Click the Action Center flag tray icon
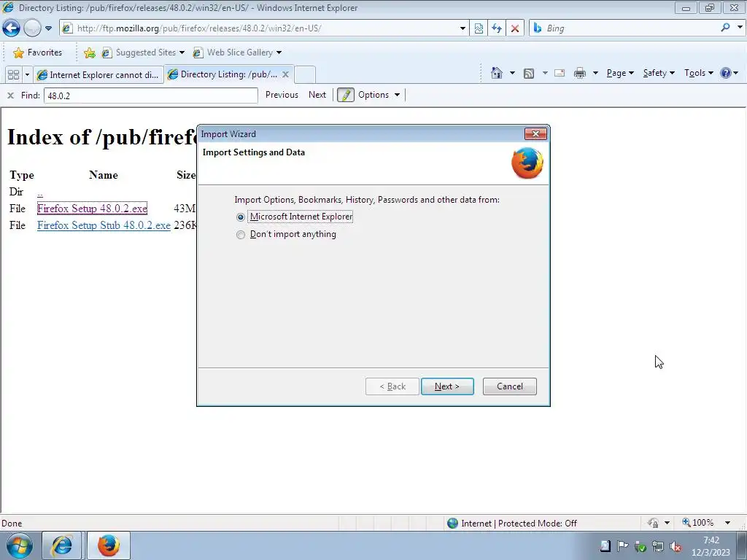The image size is (747, 560). [622, 545]
